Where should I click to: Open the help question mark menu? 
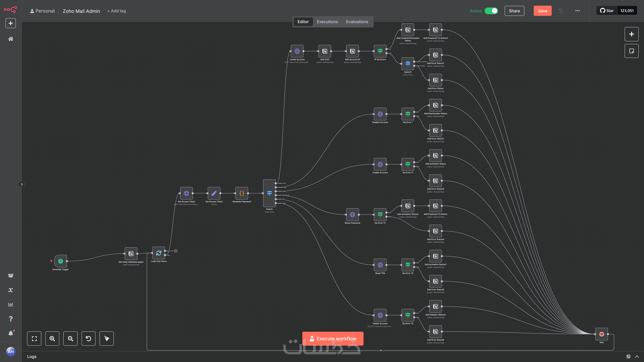[x=10, y=319]
